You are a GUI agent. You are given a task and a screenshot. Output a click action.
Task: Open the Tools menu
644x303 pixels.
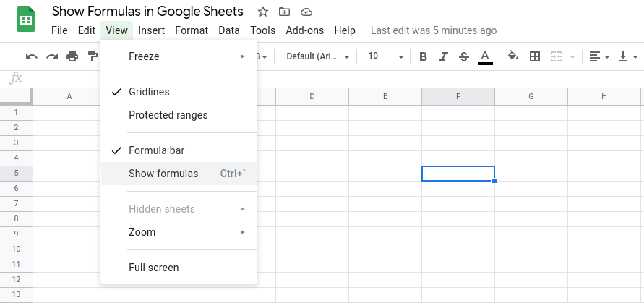tap(263, 30)
